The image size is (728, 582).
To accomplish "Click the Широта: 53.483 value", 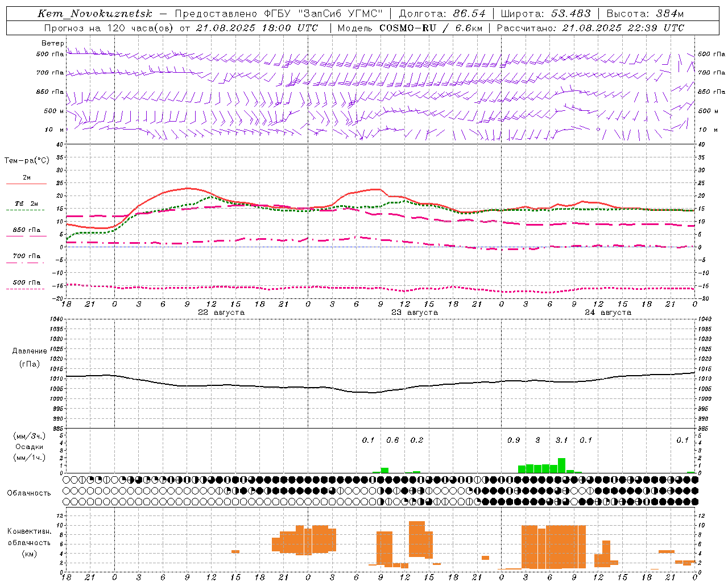I will click(x=545, y=14).
